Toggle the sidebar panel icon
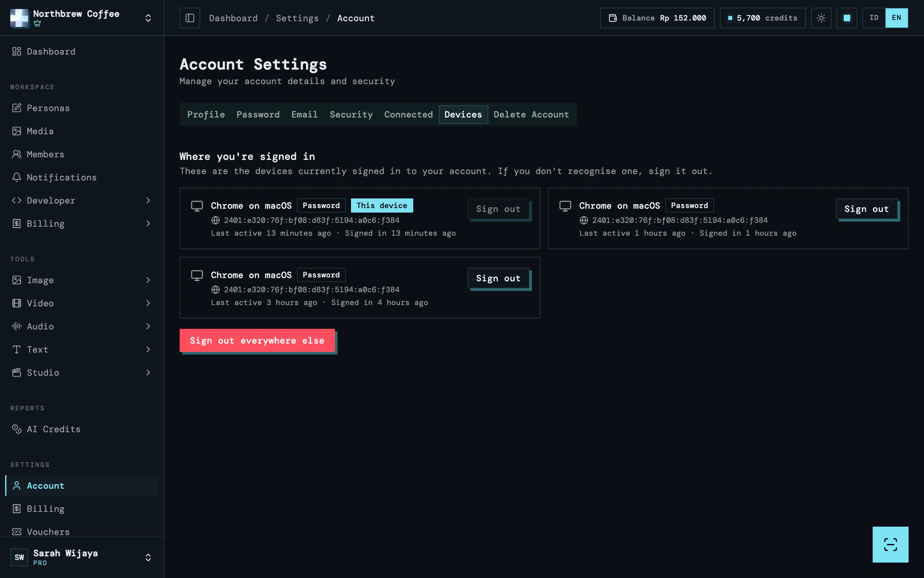The height and width of the screenshot is (578, 924). (190, 18)
